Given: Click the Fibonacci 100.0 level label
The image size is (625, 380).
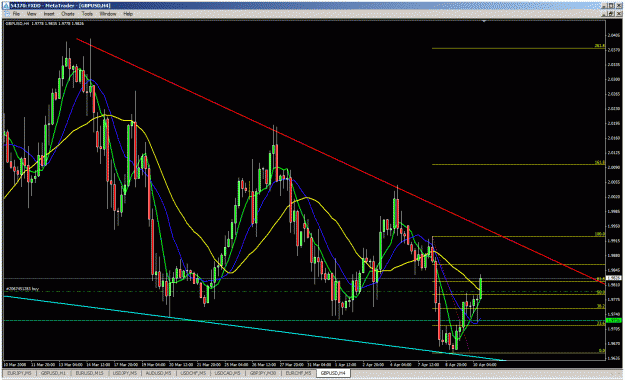Looking at the screenshot, I should point(599,234).
